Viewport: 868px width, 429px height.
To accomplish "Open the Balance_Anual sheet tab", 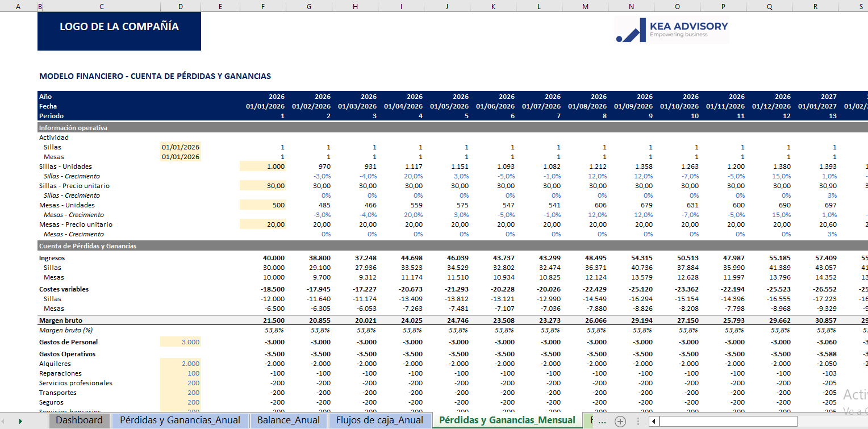I will coord(289,420).
